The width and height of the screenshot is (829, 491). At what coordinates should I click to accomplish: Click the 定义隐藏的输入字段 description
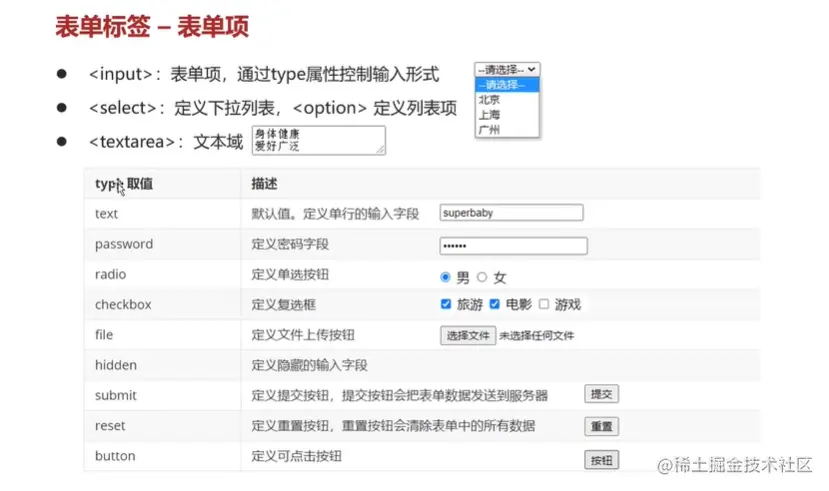click(x=309, y=365)
